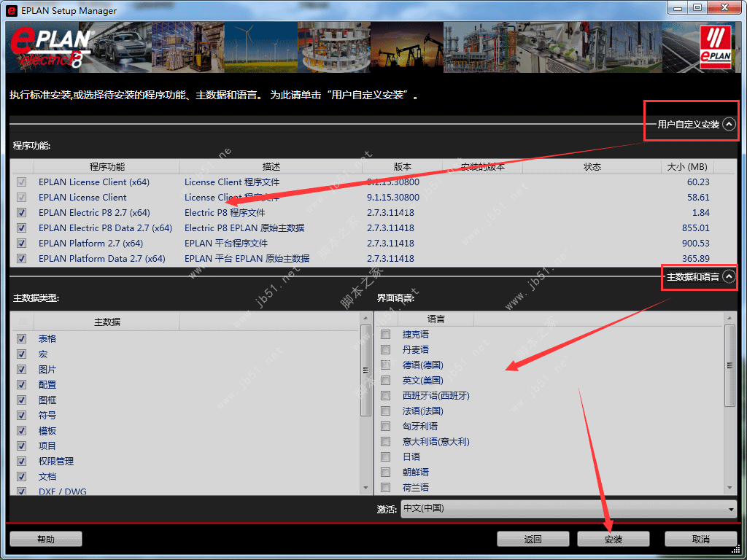Click the 主数据 column header

click(x=107, y=322)
